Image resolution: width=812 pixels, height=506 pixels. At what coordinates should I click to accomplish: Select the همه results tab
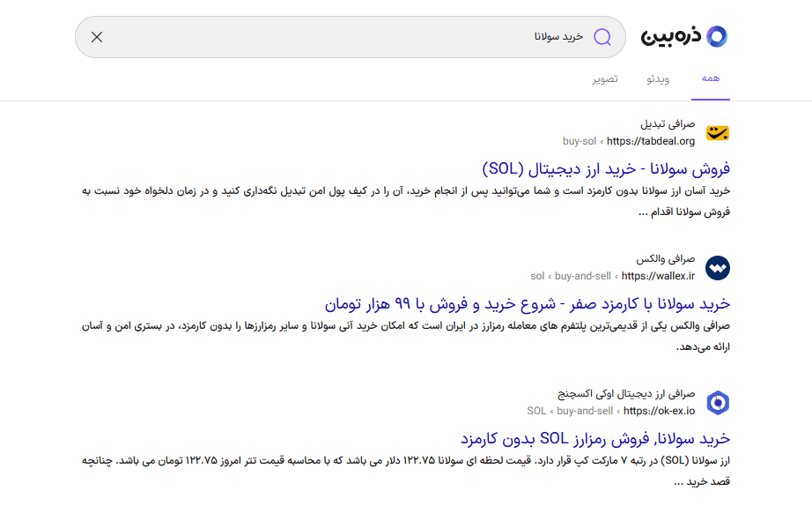[711, 78]
